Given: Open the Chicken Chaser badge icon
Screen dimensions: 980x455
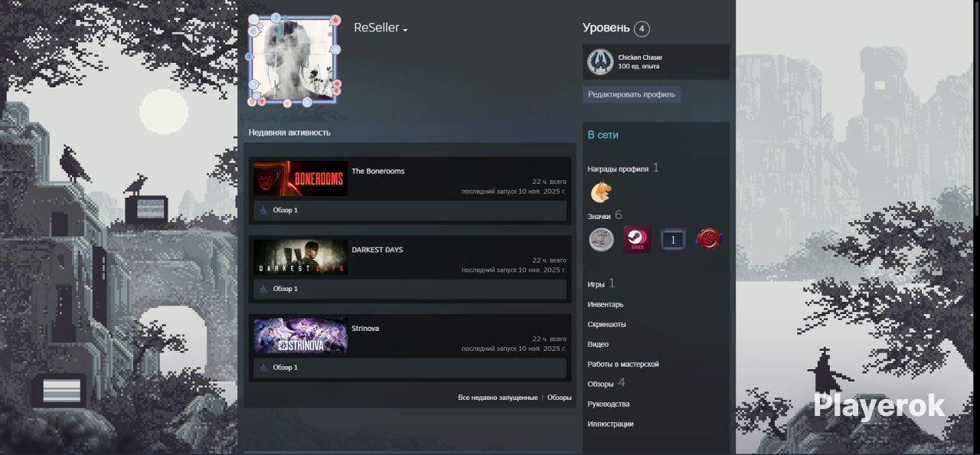Looking at the screenshot, I should pyautogui.click(x=600, y=62).
